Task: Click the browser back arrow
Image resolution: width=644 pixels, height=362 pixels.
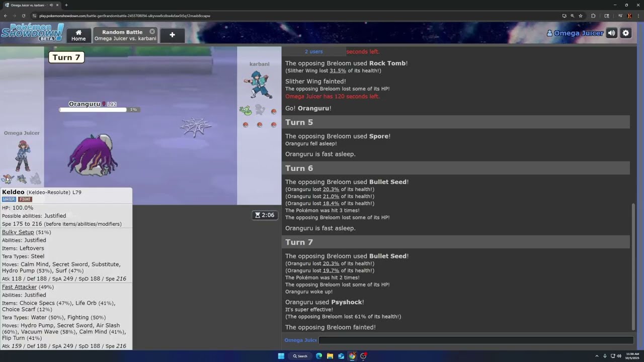Action: tap(6, 16)
